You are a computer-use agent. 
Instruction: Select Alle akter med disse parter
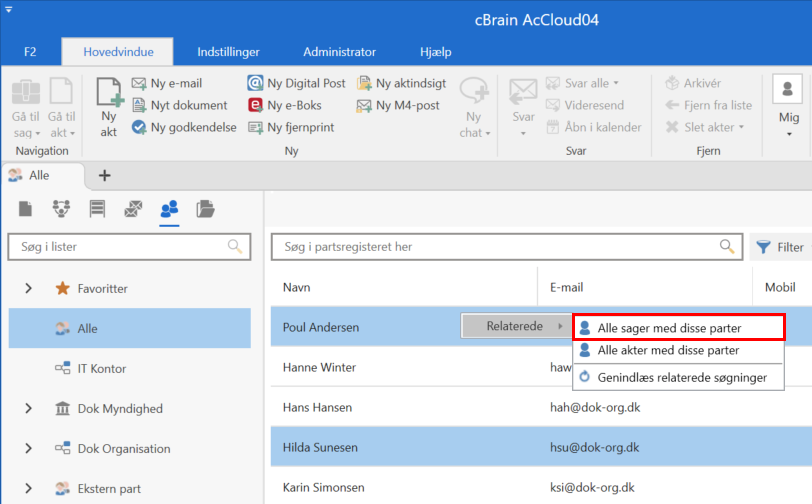click(x=668, y=351)
